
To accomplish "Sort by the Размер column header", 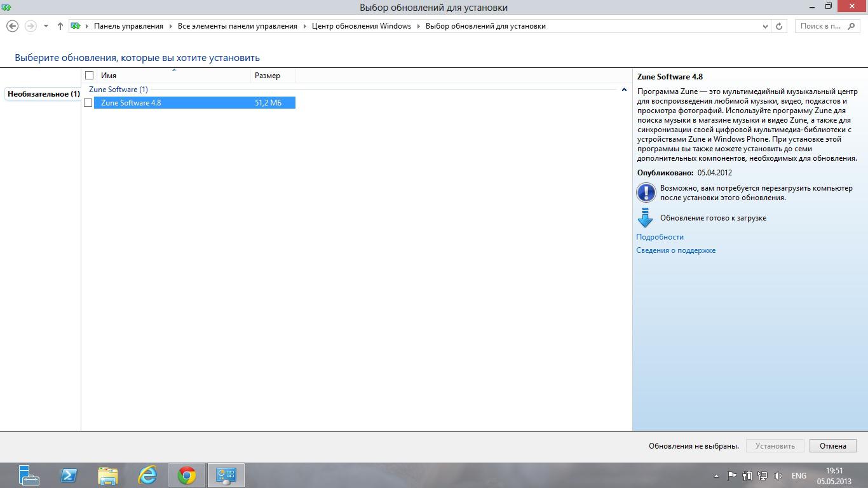I will tap(273, 76).
